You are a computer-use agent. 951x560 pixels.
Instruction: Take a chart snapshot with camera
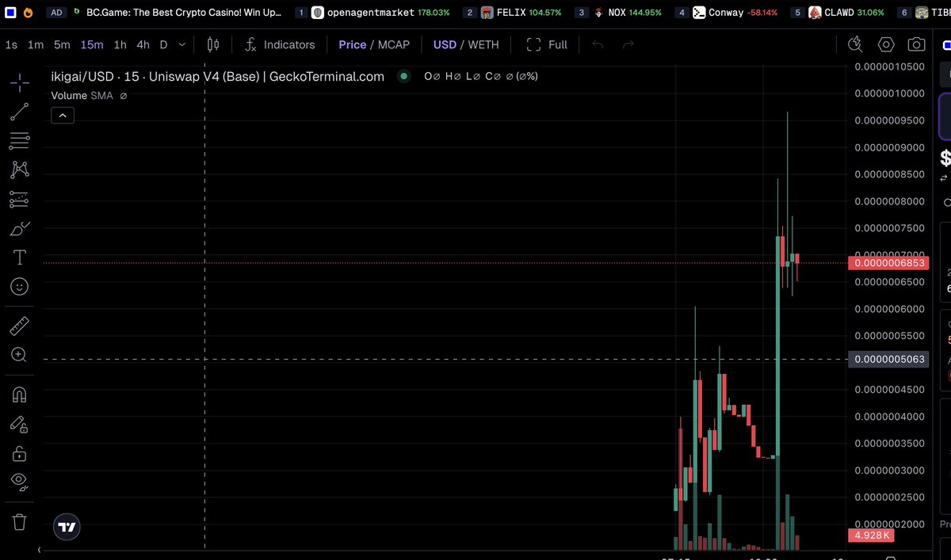tap(916, 44)
